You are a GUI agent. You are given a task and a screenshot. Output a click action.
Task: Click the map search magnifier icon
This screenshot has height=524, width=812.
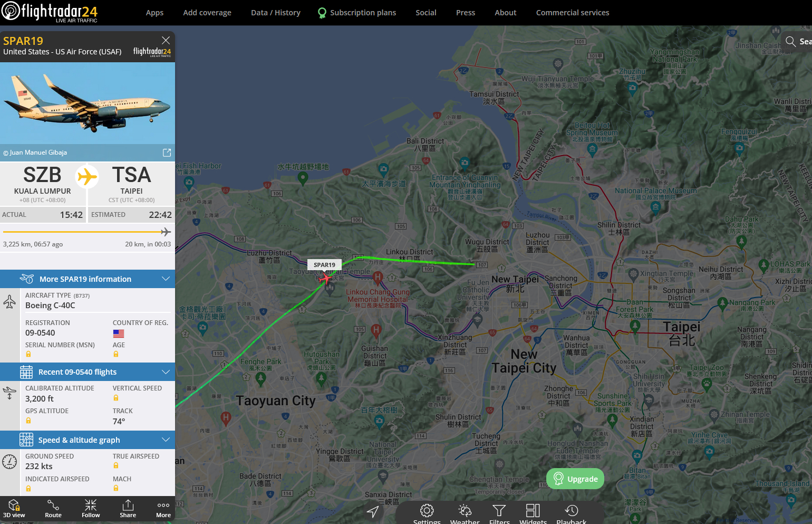pyautogui.click(x=790, y=41)
